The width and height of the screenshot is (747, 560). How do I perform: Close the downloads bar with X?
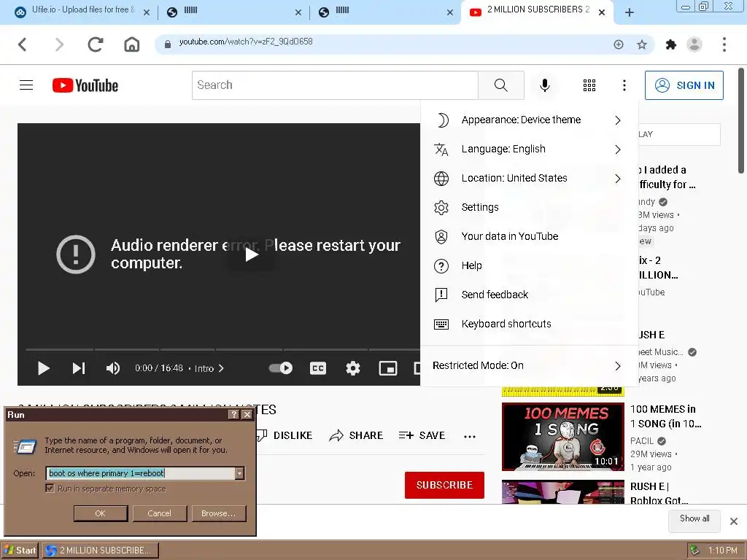click(x=734, y=521)
